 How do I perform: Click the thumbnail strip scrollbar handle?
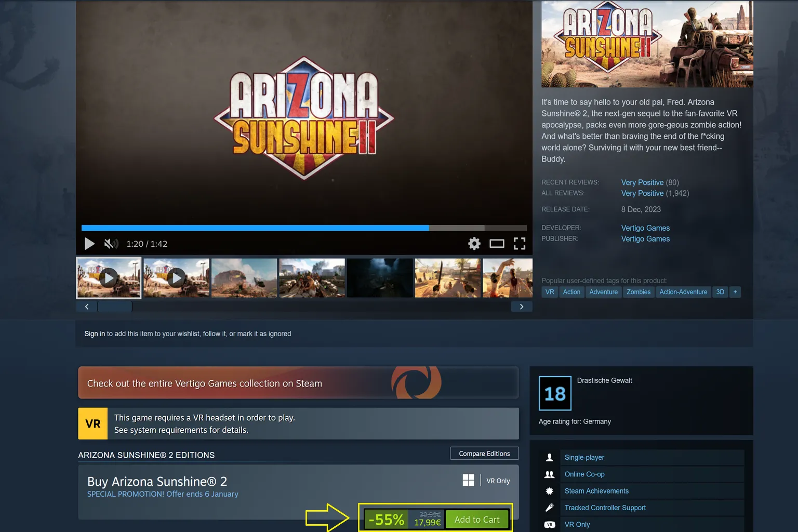(115, 307)
